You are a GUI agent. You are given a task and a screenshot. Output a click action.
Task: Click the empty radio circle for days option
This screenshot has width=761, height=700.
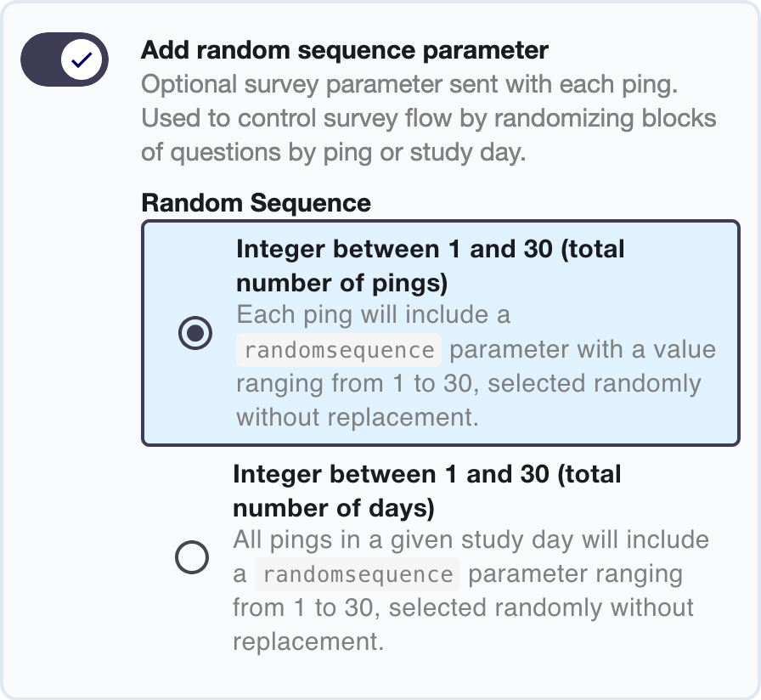(x=193, y=557)
